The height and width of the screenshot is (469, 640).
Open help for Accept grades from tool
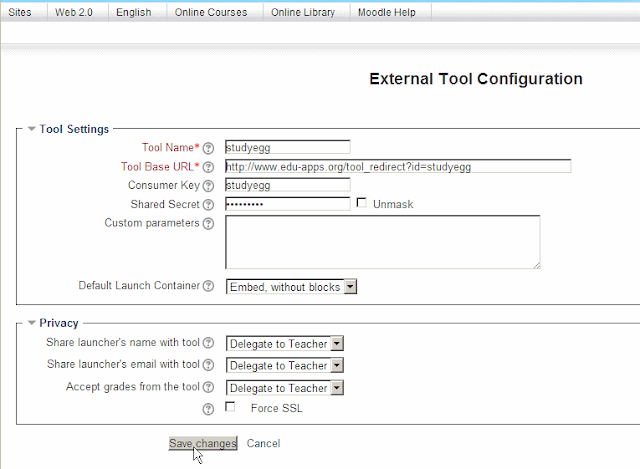pyautogui.click(x=208, y=387)
